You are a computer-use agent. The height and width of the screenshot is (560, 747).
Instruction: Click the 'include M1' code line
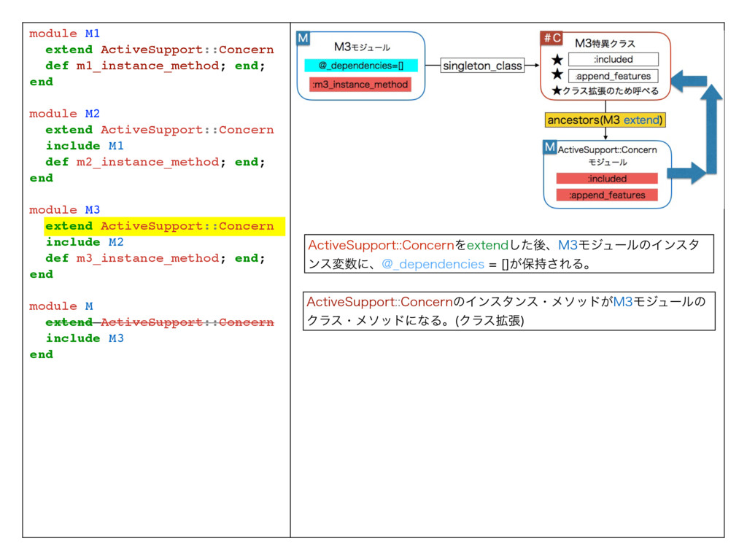tap(85, 146)
